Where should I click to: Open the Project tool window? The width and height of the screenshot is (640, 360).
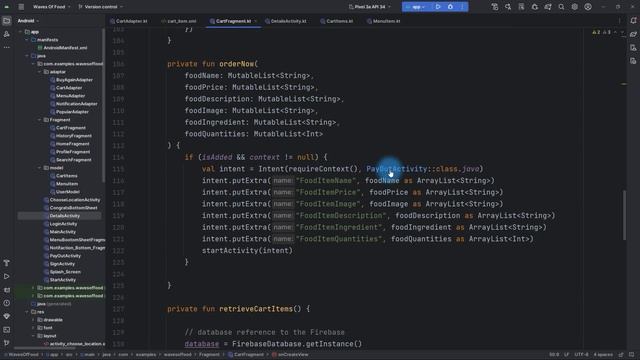click(7, 21)
